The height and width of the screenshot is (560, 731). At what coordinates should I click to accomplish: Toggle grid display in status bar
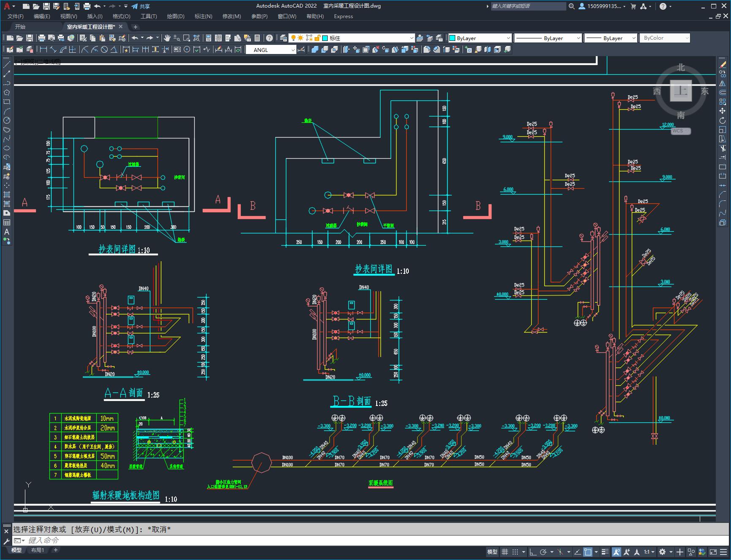pos(505,552)
